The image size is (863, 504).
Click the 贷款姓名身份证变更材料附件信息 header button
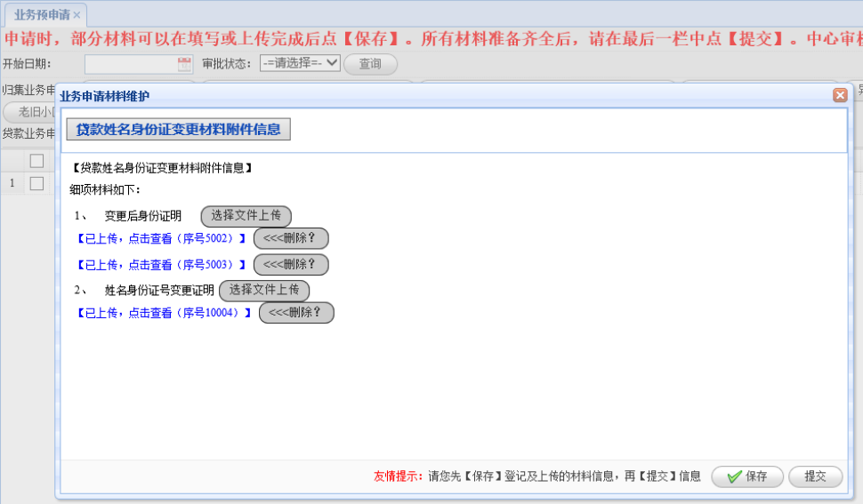(178, 130)
